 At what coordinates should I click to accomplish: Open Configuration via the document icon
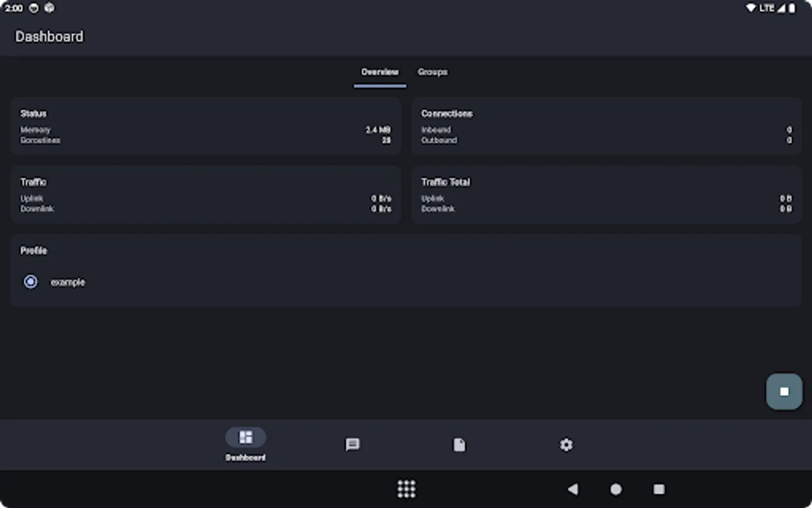coord(459,445)
